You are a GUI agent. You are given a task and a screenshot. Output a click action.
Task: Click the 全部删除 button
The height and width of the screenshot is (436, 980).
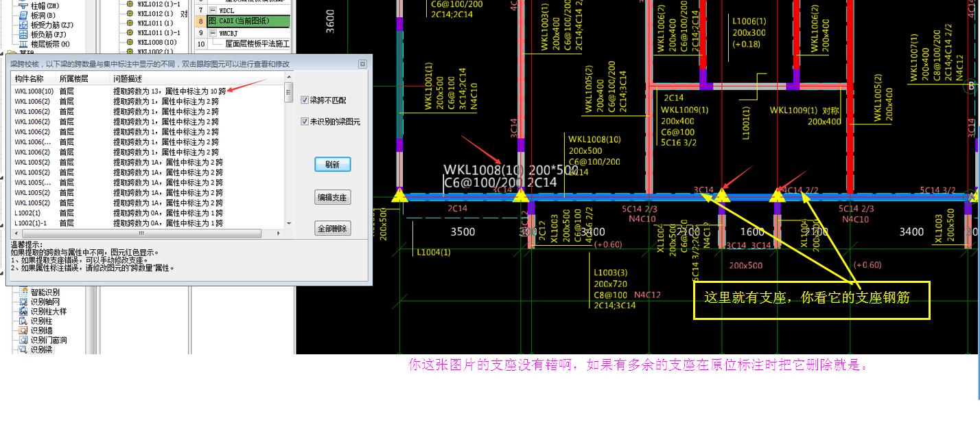[333, 229]
